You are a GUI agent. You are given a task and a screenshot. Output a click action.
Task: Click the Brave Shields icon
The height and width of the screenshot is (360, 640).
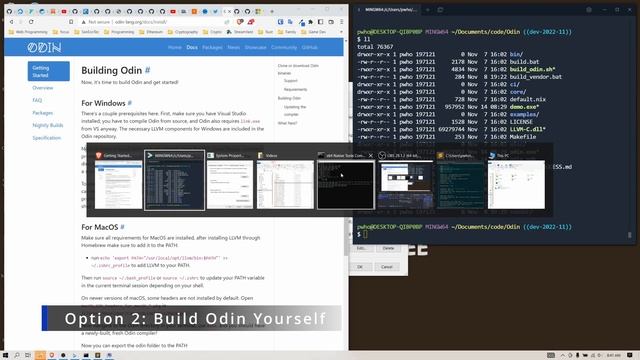tap(240, 22)
